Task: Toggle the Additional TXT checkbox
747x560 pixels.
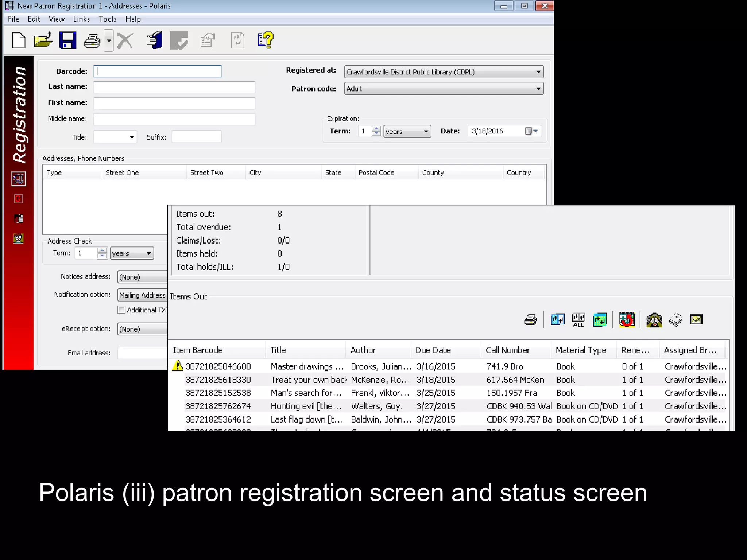Action: [121, 310]
